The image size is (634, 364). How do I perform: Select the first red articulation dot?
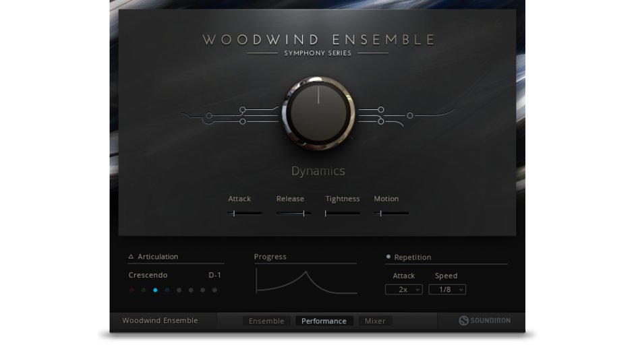click(132, 291)
